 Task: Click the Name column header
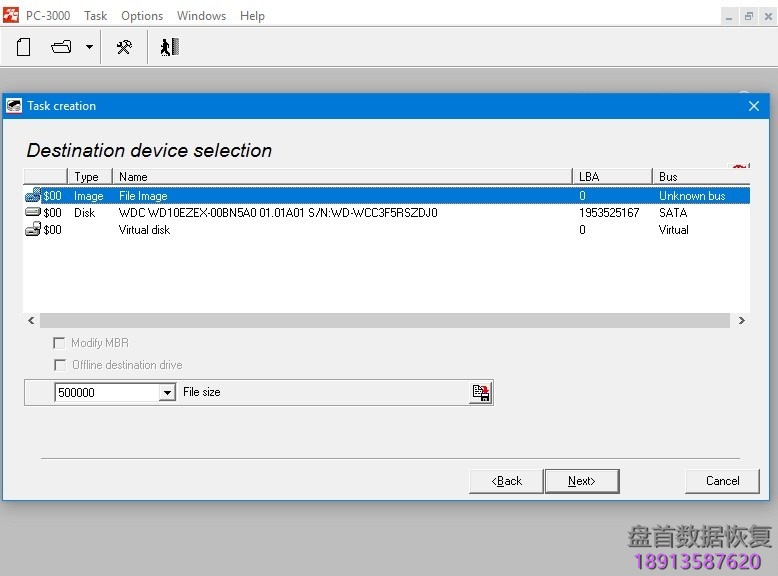340,177
